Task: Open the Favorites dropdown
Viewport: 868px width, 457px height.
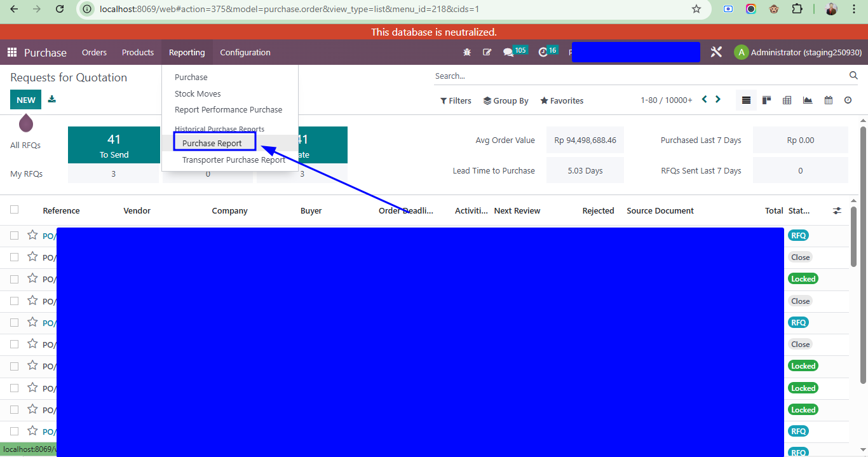Action: pyautogui.click(x=562, y=100)
